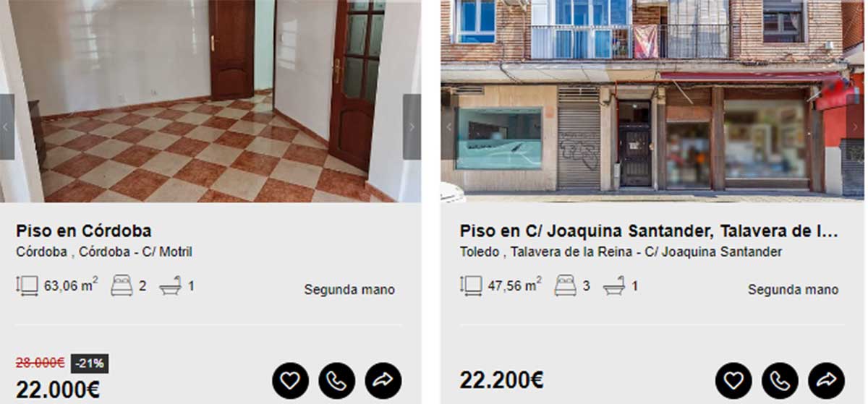
Task: Share the Joaquina Santander flat listing
Action: click(827, 380)
